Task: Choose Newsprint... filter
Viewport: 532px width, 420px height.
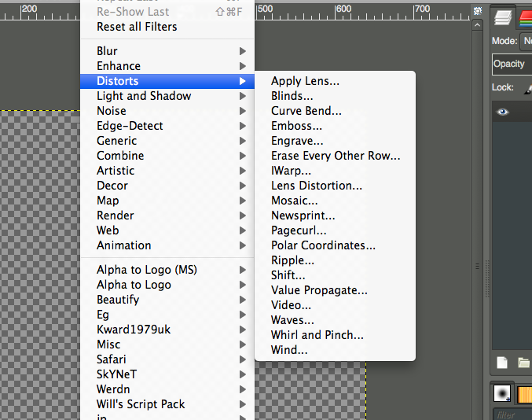Action: tap(335, 216)
